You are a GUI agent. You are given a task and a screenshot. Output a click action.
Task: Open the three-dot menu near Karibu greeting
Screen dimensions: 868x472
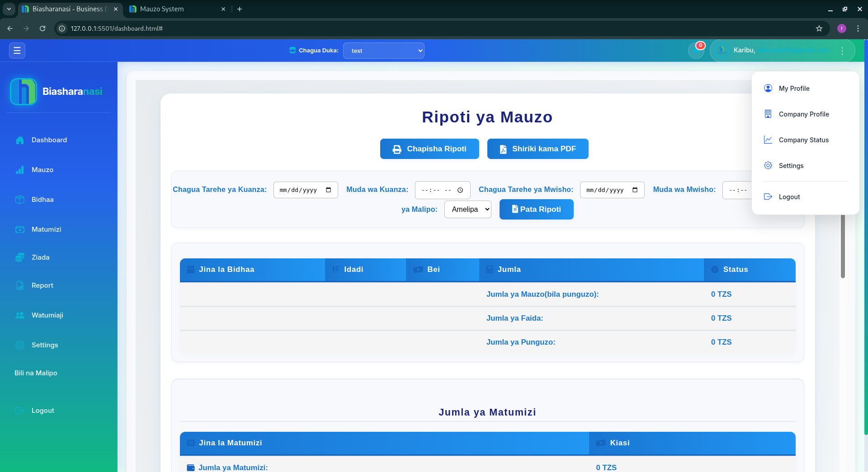point(842,50)
